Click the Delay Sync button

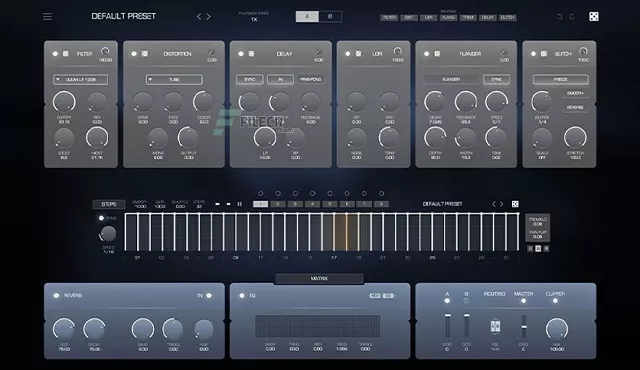coord(249,80)
